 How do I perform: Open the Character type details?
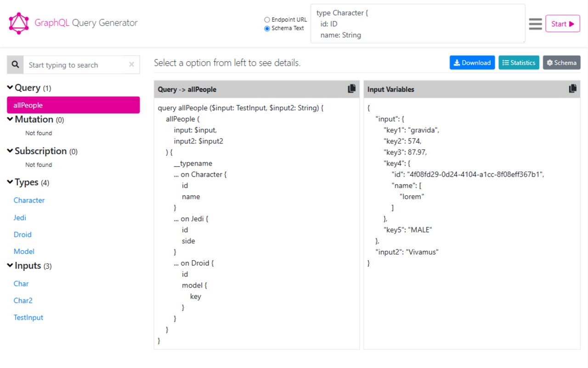[x=29, y=200]
